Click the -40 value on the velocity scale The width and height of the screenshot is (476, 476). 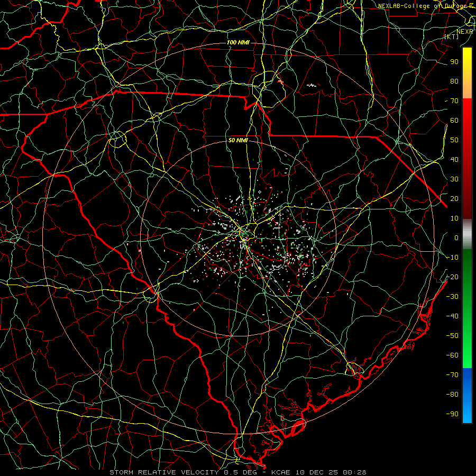[x=452, y=316]
